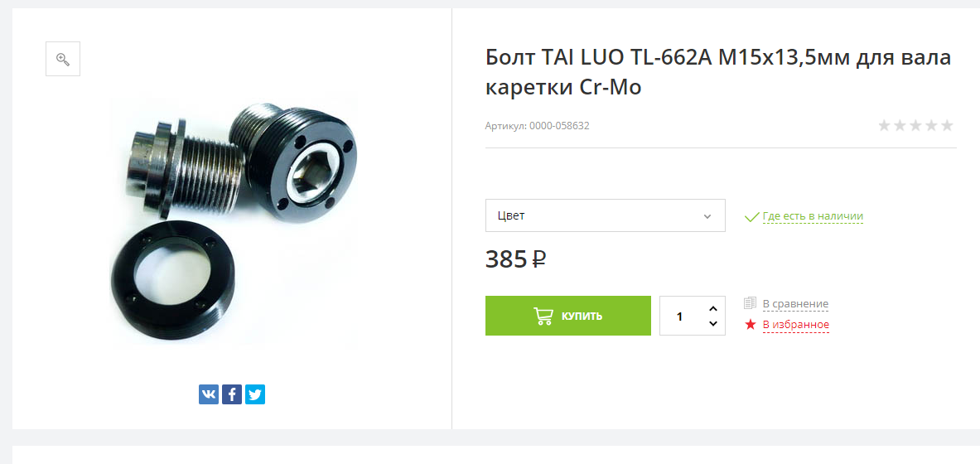Click the quantity input field
Viewport: 980px width, 464px height.
(681, 316)
